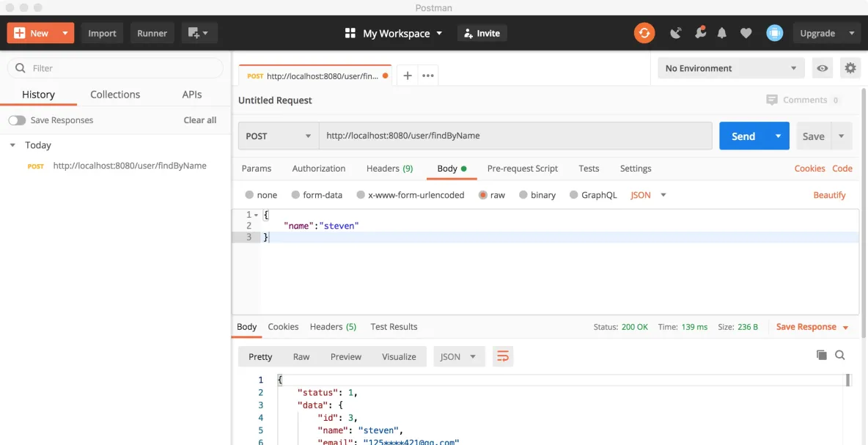Switch response view to Preview

(x=346, y=356)
